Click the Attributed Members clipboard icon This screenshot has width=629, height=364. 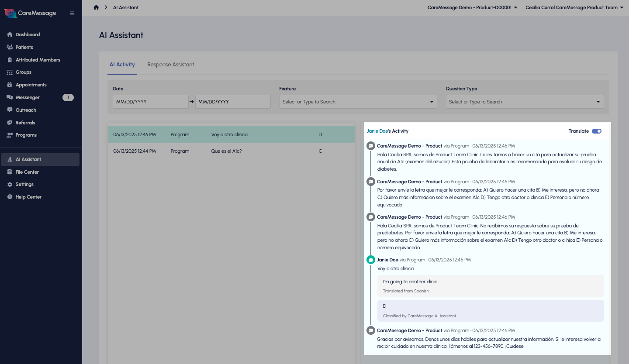10,60
